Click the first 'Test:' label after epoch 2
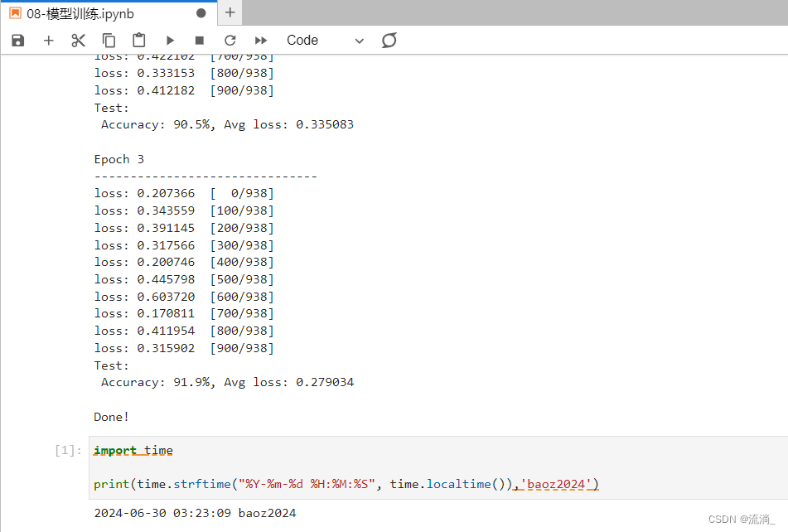Image resolution: width=788 pixels, height=532 pixels. click(x=112, y=108)
